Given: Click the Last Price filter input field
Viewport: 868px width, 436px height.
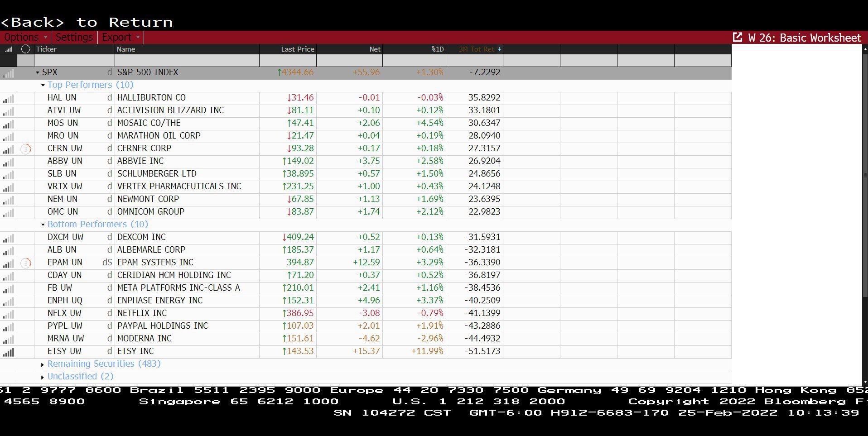Looking at the screenshot, I should pos(288,60).
